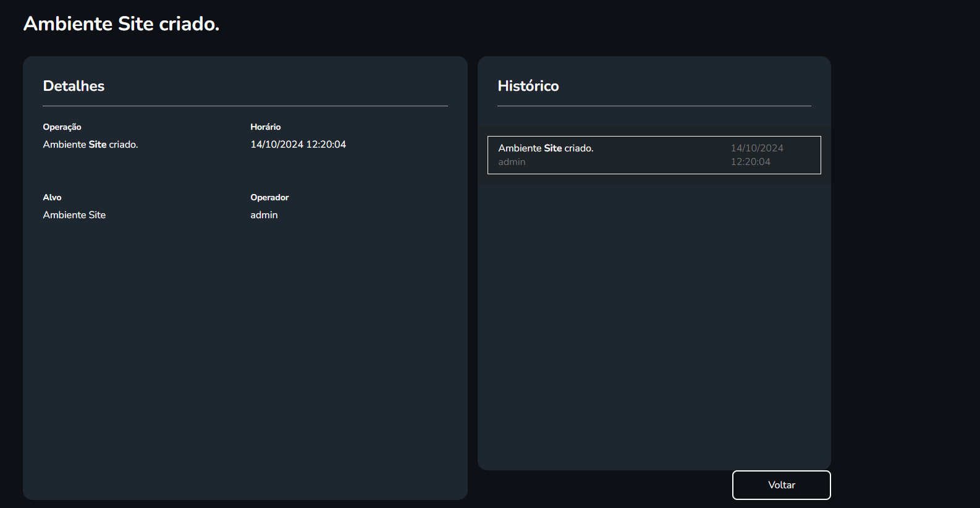
Task: Click the Histórico panel heading
Action: point(528,86)
